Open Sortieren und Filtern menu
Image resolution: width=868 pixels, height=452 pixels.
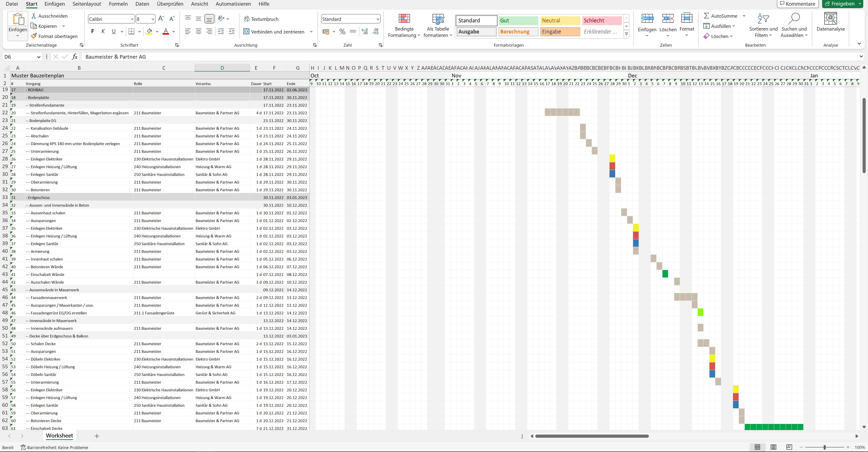(763, 25)
